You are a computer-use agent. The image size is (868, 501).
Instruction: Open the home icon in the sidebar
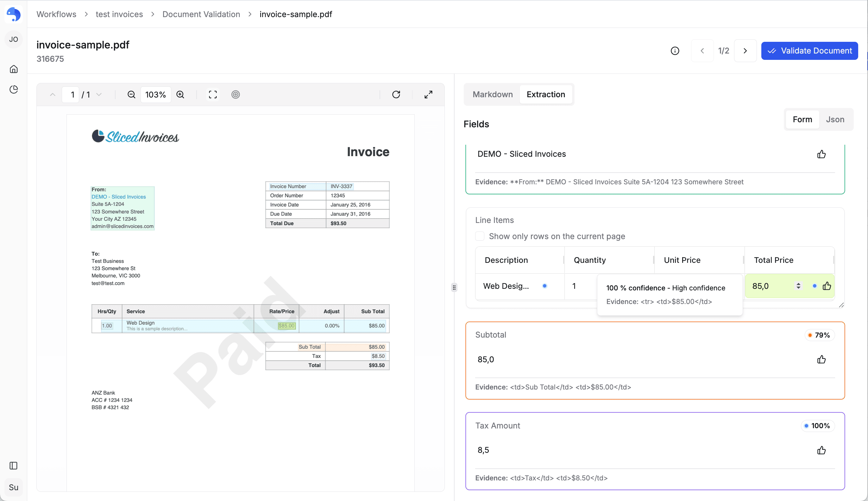[14, 69]
